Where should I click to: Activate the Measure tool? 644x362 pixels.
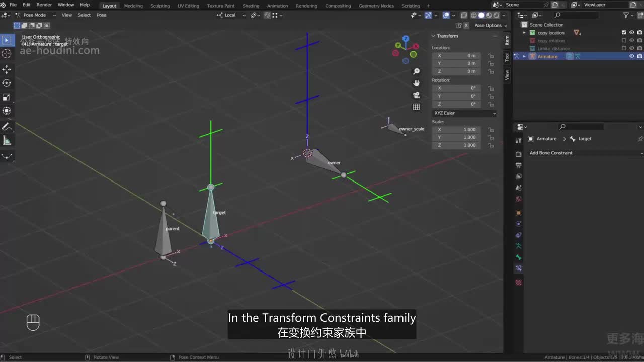tap(7, 140)
